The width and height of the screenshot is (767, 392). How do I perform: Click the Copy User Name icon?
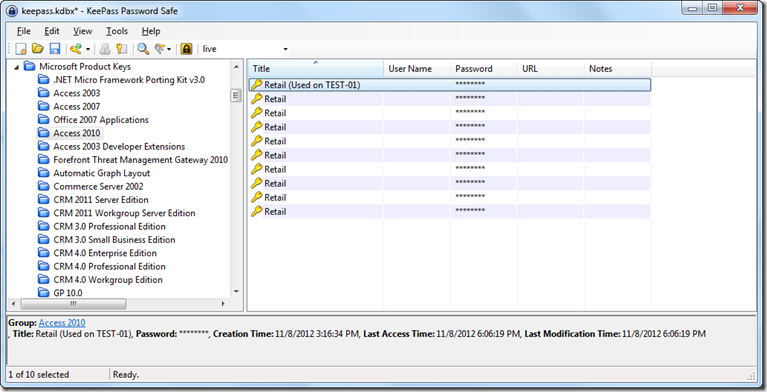click(105, 49)
